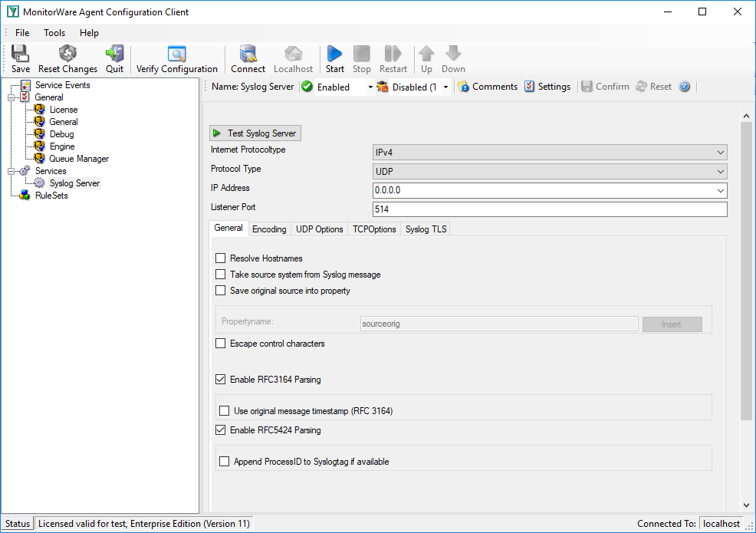Click the Reset Changes toolbar icon
Viewport: 756px width, 533px height.
67,54
